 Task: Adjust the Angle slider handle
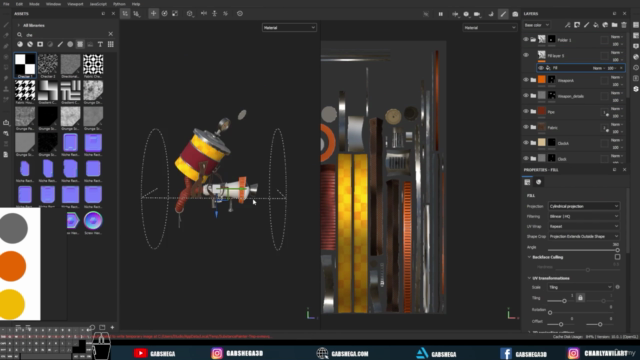(x=617, y=250)
